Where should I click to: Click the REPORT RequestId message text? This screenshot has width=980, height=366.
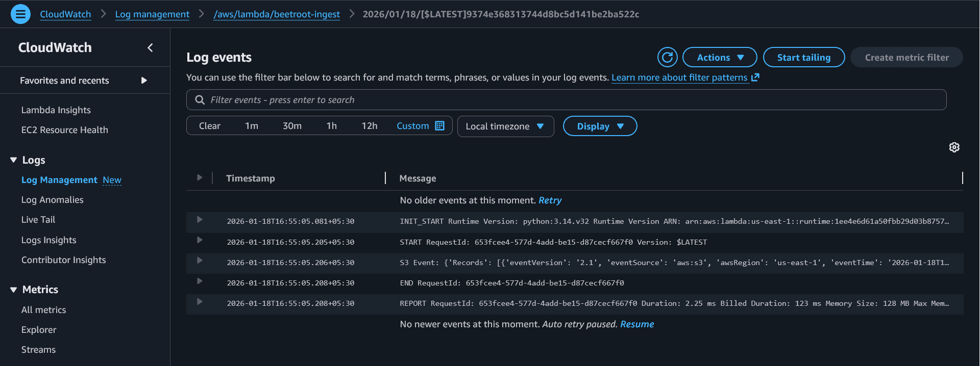click(x=674, y=303)
